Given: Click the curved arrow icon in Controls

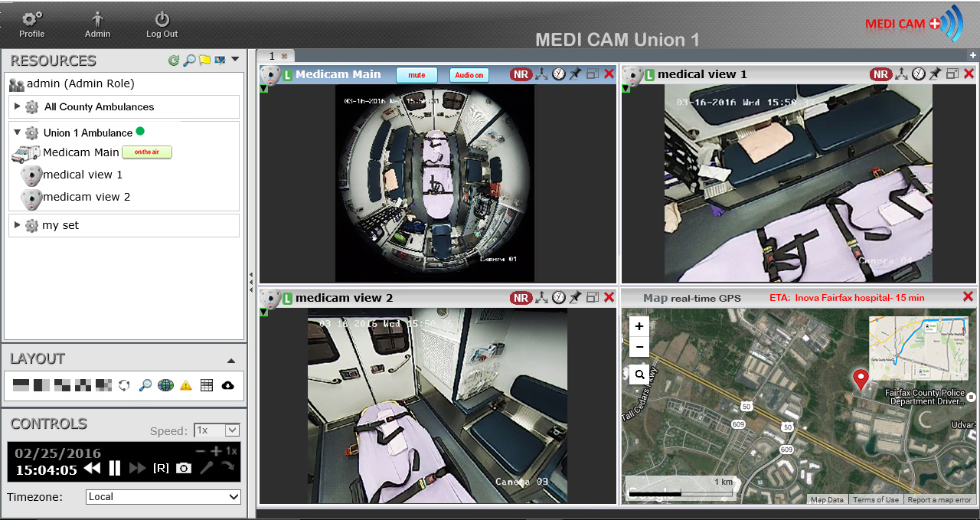Looking at the screenshot, I should 227,466.
